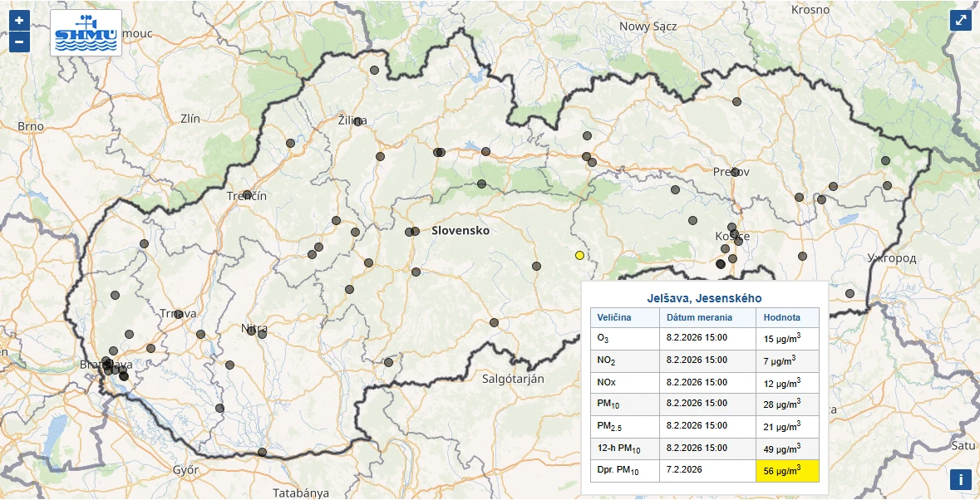Click the yellow 56 µg/m³ value cell

pos(786,470)
